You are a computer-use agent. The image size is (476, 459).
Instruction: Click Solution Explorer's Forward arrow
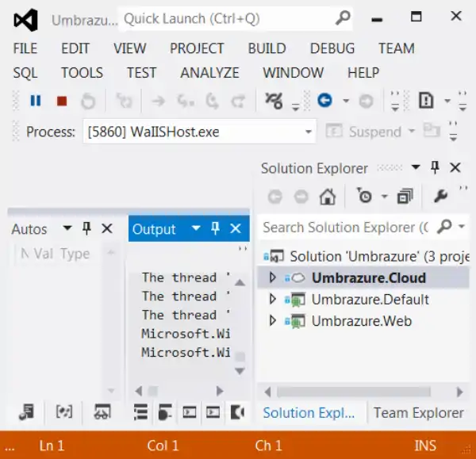[301, 197]
